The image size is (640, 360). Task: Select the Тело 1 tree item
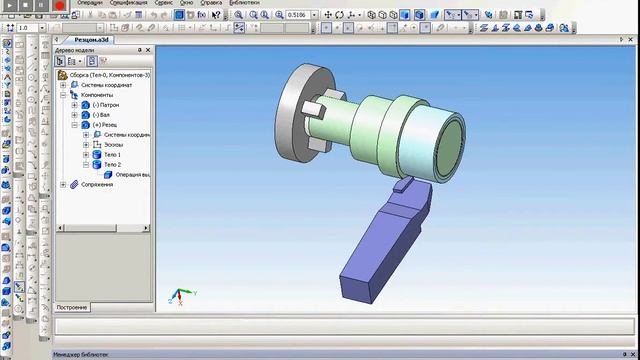point(112,155)
